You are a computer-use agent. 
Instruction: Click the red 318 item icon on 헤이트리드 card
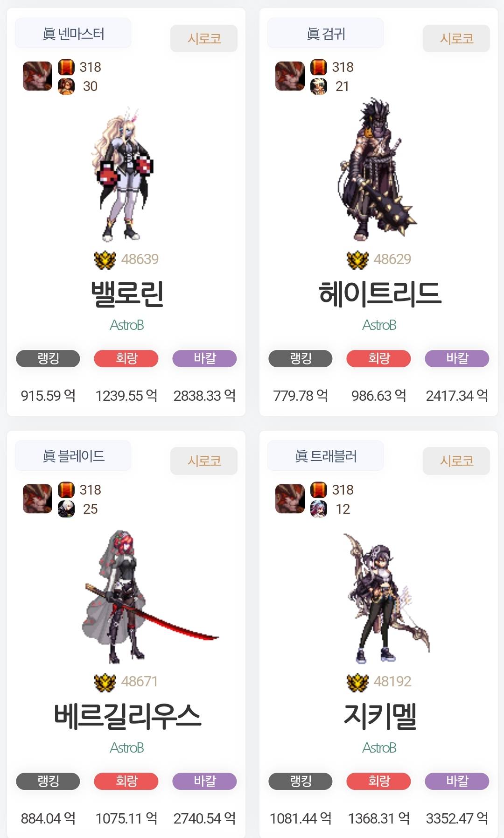click(319, 67)
